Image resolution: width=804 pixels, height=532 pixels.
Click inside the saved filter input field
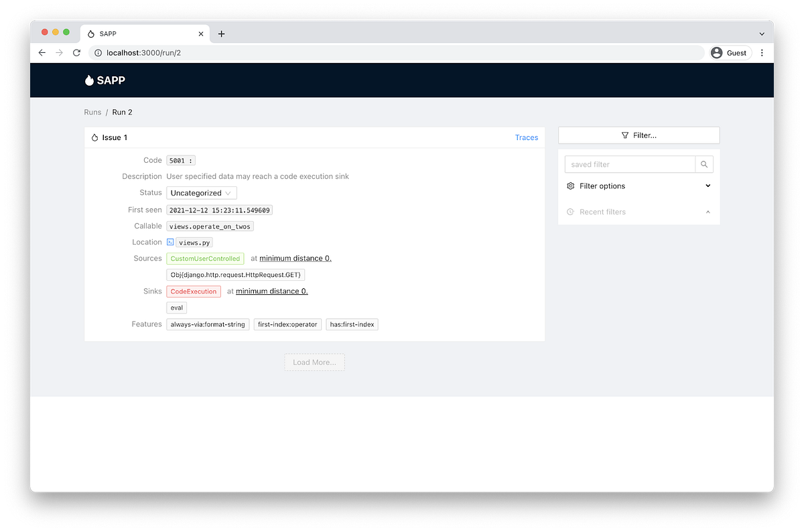[x=623, y=164]
